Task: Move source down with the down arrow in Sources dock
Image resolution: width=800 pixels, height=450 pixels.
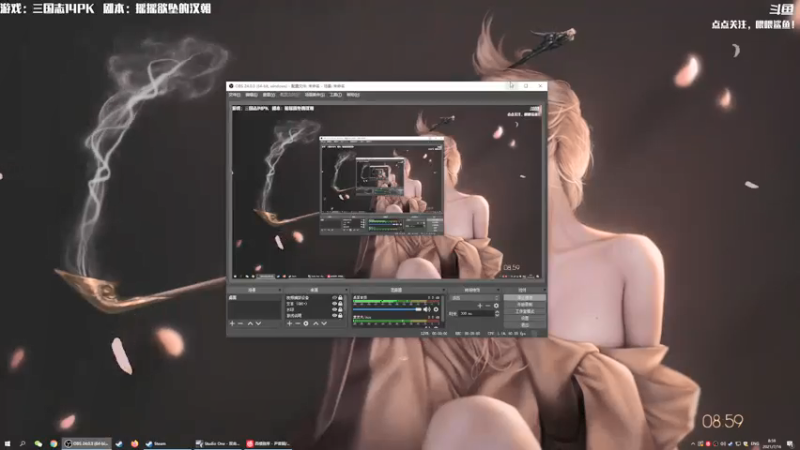Action: pos(324,323)
